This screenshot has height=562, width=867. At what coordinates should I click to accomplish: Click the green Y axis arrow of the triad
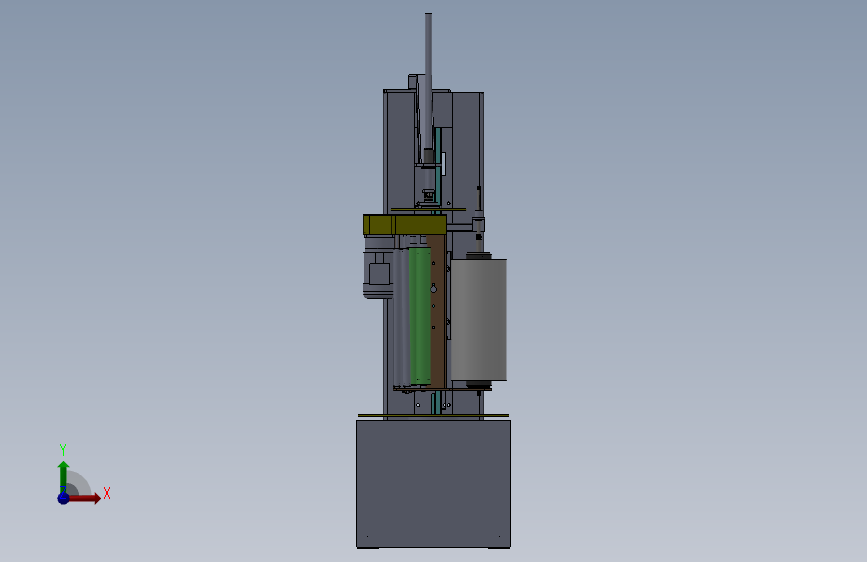pyautogui.click(x=64, y=476)
